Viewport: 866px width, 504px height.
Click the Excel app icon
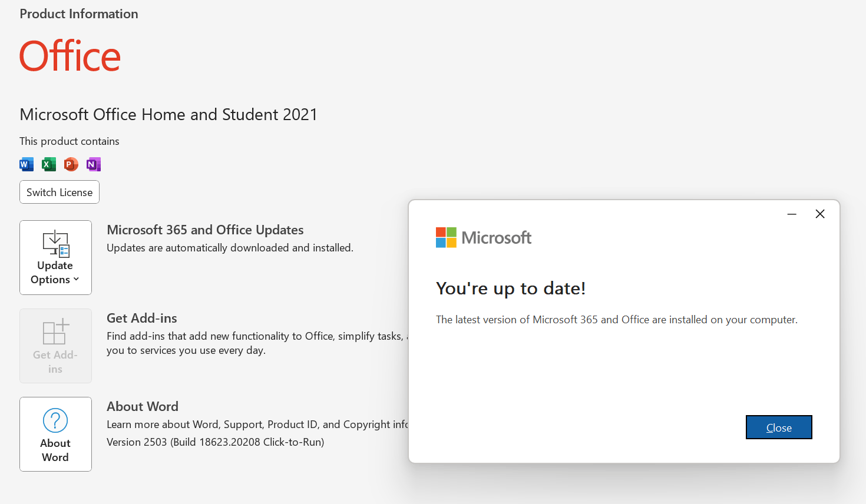(x=49, y=164)
